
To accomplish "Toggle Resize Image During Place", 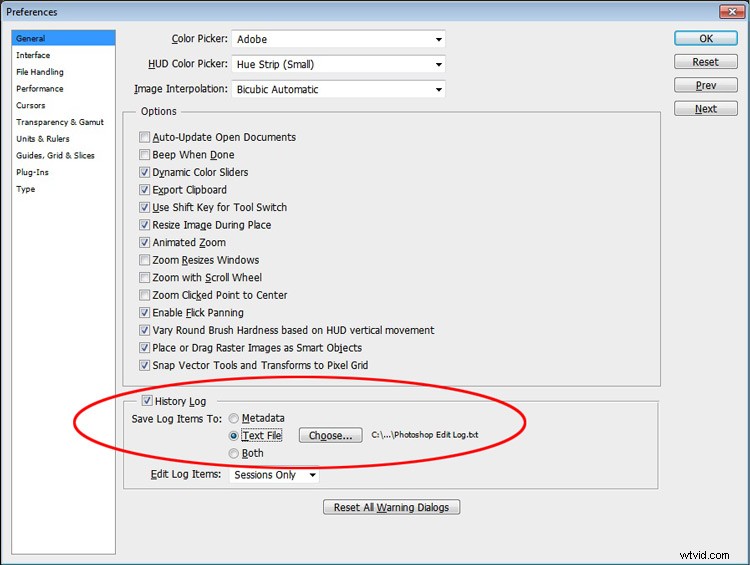I will pyautogui.click(x=144, y=225).
